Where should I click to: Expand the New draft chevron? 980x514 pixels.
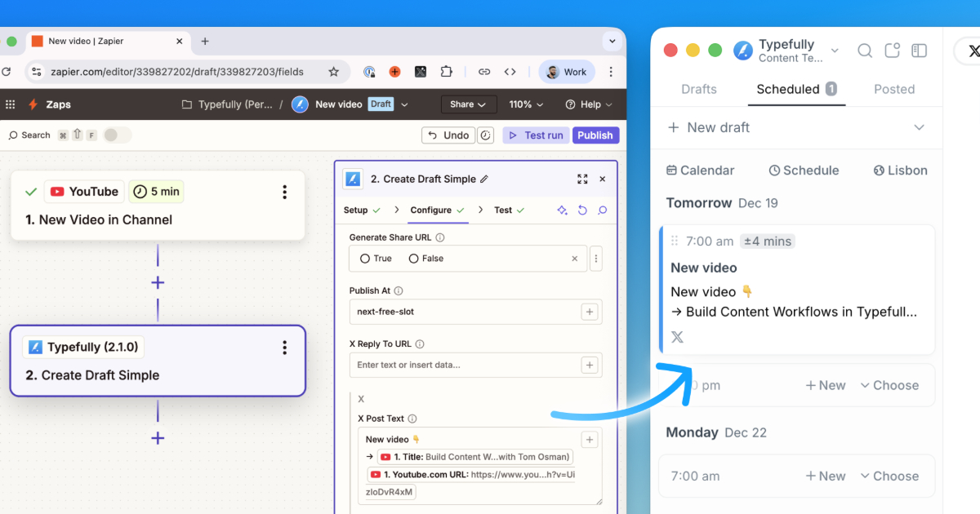(x=919, y=127)
